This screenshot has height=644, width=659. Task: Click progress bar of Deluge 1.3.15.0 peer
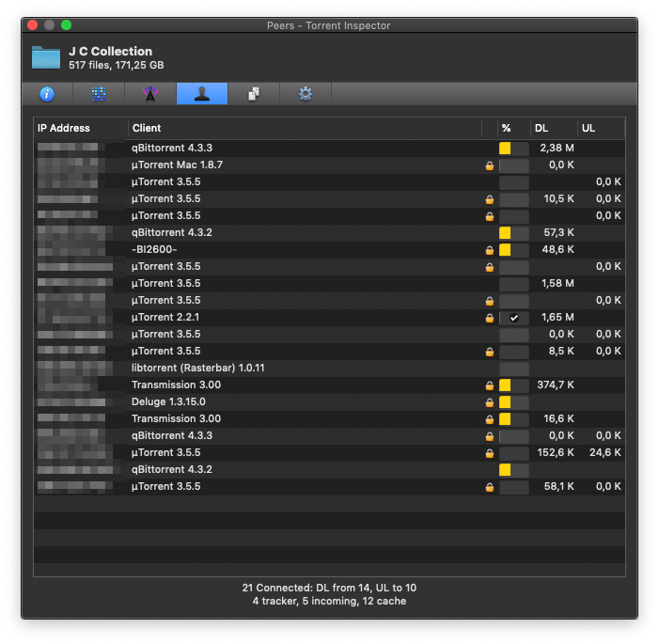pos(513,401)
